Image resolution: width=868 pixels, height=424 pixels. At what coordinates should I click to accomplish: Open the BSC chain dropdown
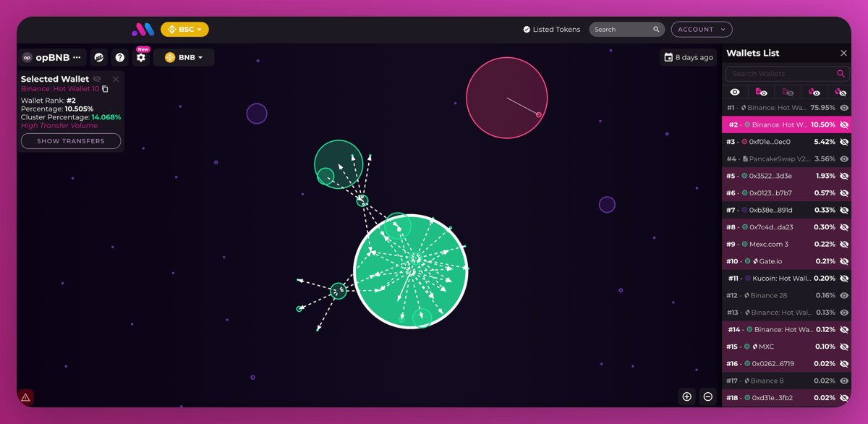pyautogui.click(x=184, y=30)
